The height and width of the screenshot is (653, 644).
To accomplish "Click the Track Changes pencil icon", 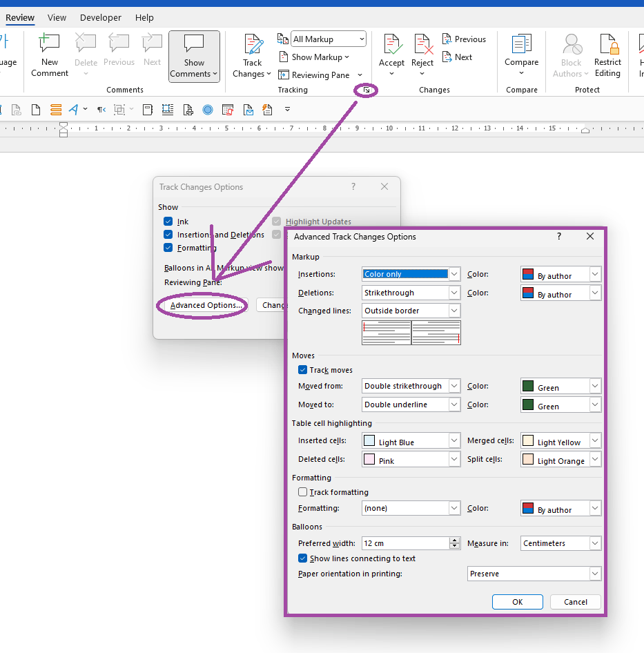I will [253, 44].
